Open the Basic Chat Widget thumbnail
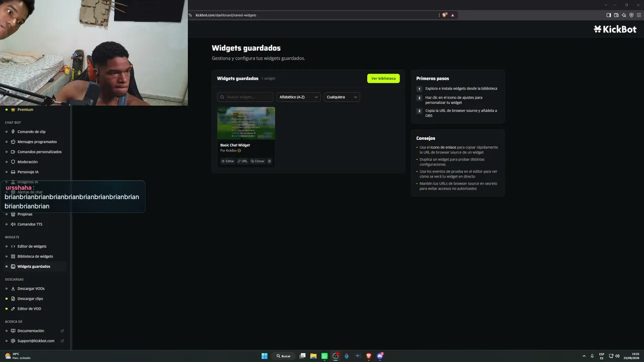644x362 pixels. point(246,123)
